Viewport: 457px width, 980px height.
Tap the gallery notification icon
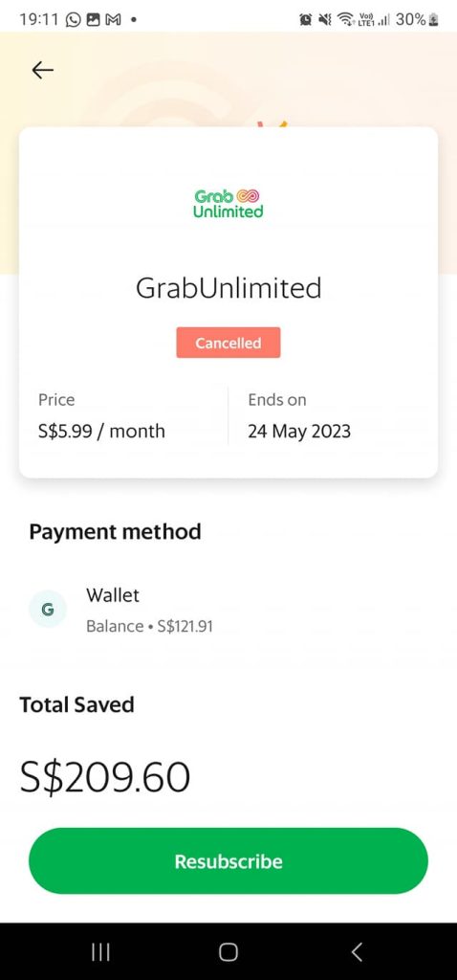(93, 20)
